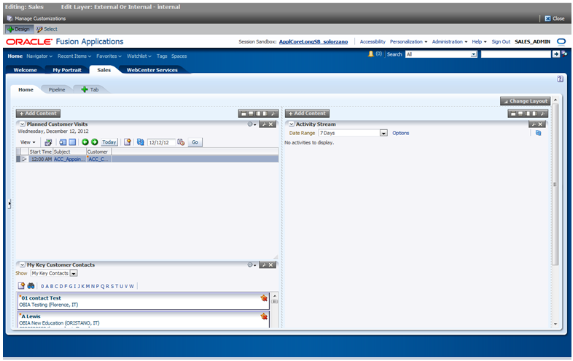Click the copy icon in Activity Stream
The width and height of the screenshot is (573, 361).
[538, 133]
